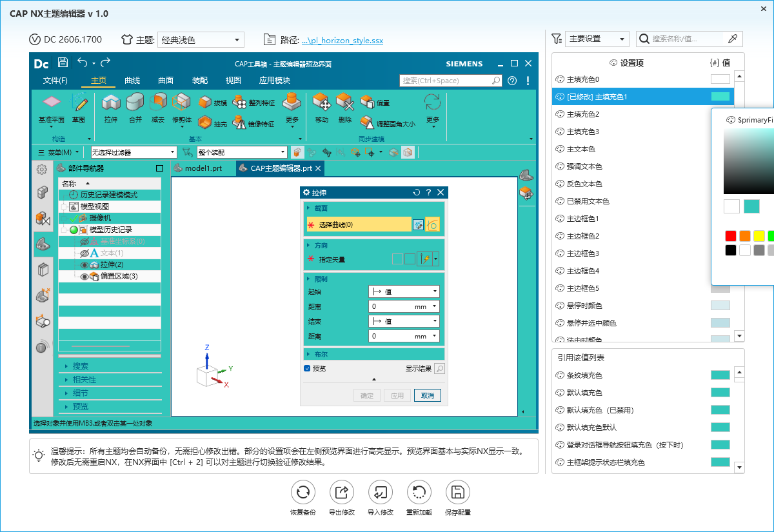
Task: Open the settings gear in resource bar
Action: 42,169
